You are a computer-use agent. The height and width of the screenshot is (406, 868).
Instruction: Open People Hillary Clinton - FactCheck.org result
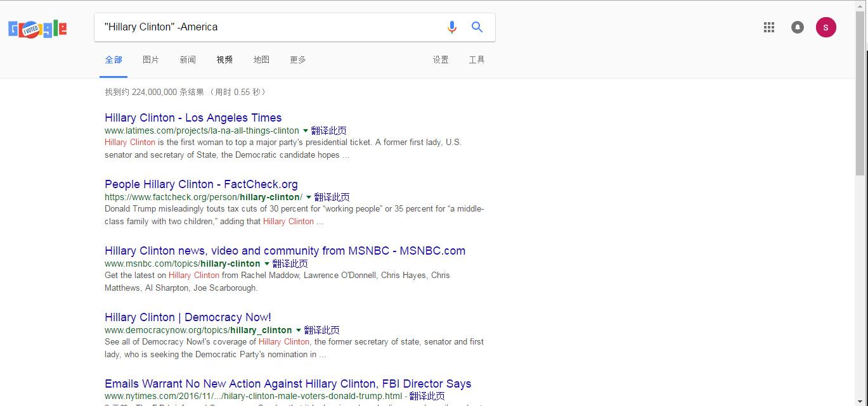pos(201,184)
